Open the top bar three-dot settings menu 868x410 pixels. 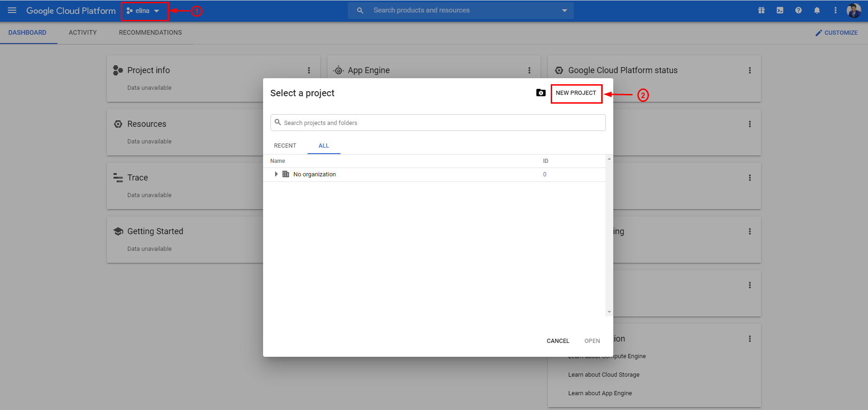(x=836, y=10)
